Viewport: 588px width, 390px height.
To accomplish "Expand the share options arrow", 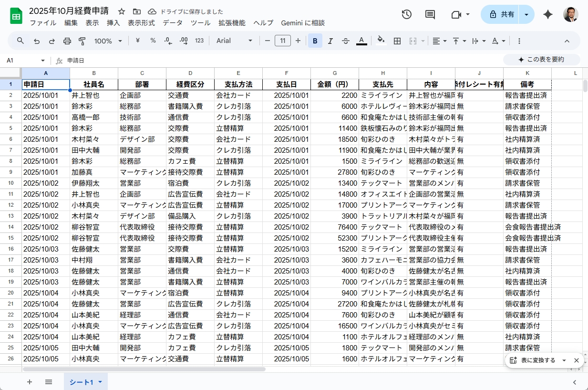I will (526, 14).
